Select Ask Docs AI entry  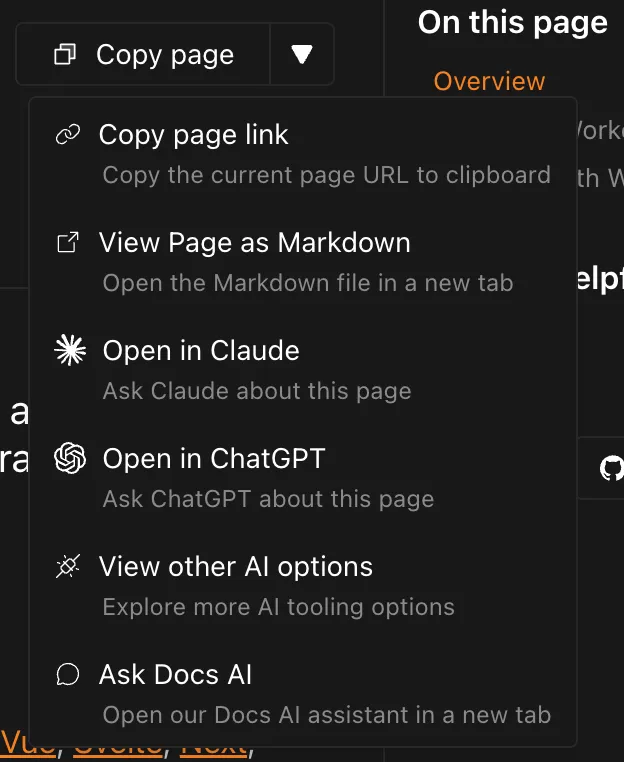pyautogui.click(x=176, y=675)
